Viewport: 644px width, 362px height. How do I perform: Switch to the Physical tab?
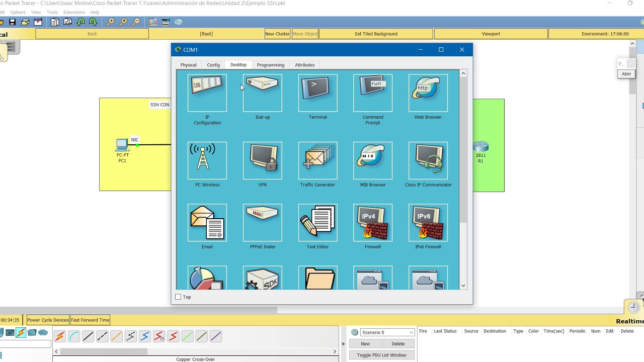click(x=188, y=65)
